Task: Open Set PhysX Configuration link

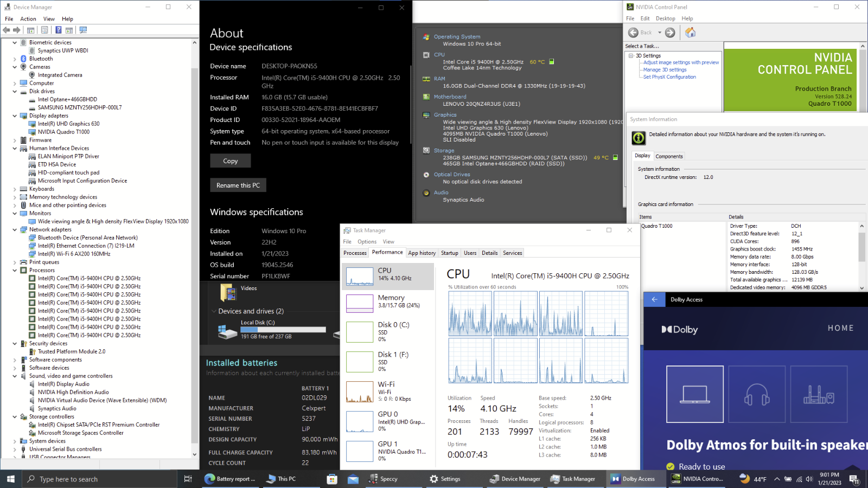Action: (x=669, y=76)
